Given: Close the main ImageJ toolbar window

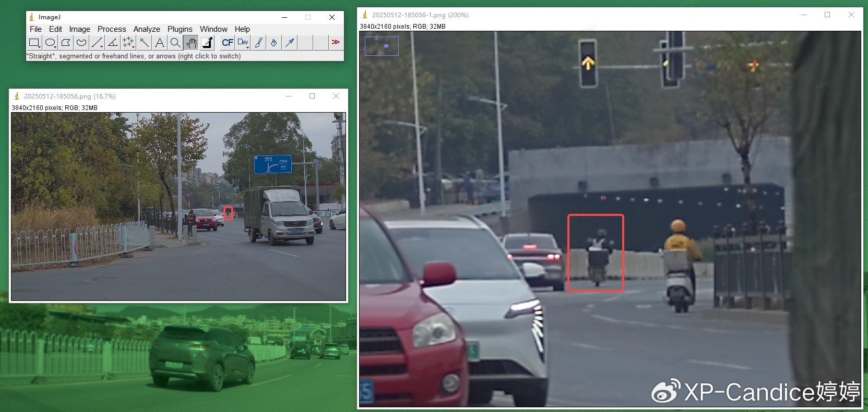Looking at the screenshot, I should [x=332, y=17].
